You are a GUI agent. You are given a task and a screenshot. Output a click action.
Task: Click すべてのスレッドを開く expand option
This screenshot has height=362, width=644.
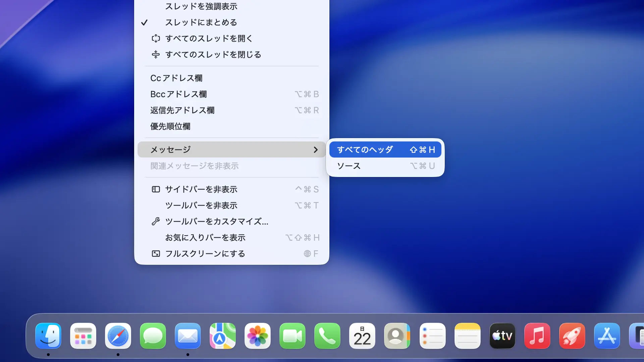[208, 39]
